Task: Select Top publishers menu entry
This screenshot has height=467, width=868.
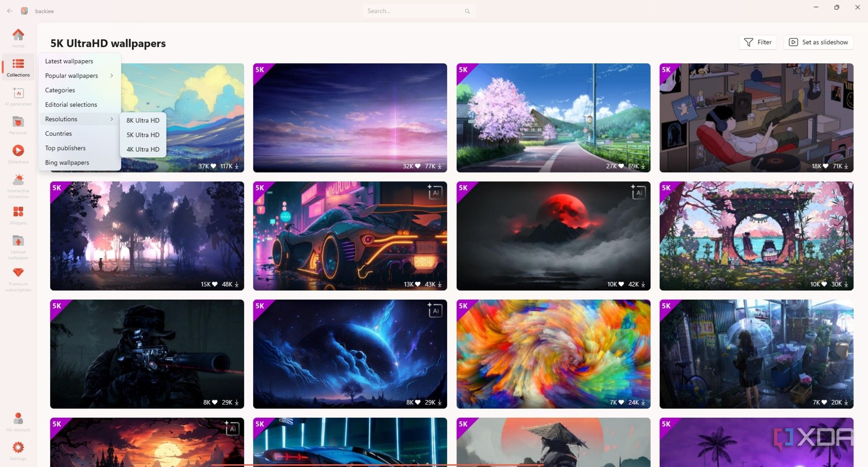Action: (x=80, y=148)
